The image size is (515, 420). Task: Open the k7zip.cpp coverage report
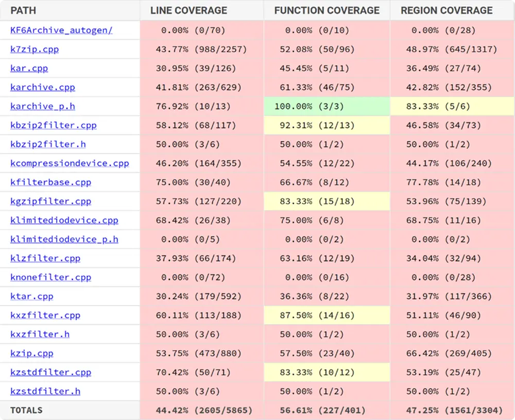click(35, 49)
